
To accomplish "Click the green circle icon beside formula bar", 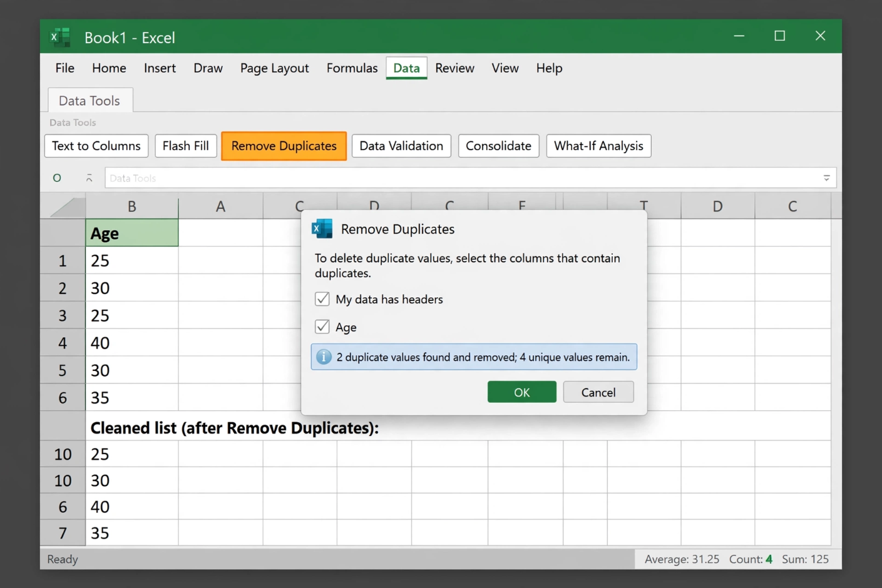I will click(x=57, y=178).
